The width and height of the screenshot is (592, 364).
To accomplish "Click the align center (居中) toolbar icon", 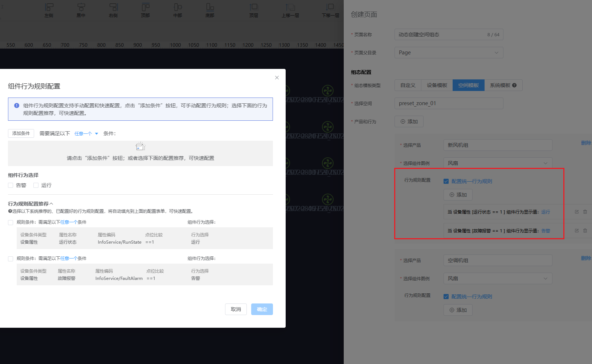I will tap(81, 7).
